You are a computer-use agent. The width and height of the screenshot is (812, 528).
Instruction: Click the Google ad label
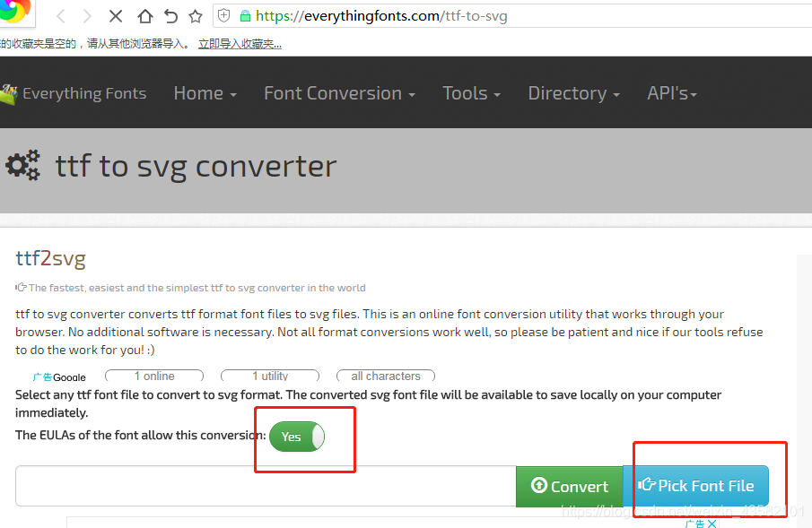[x=59, y=377]
